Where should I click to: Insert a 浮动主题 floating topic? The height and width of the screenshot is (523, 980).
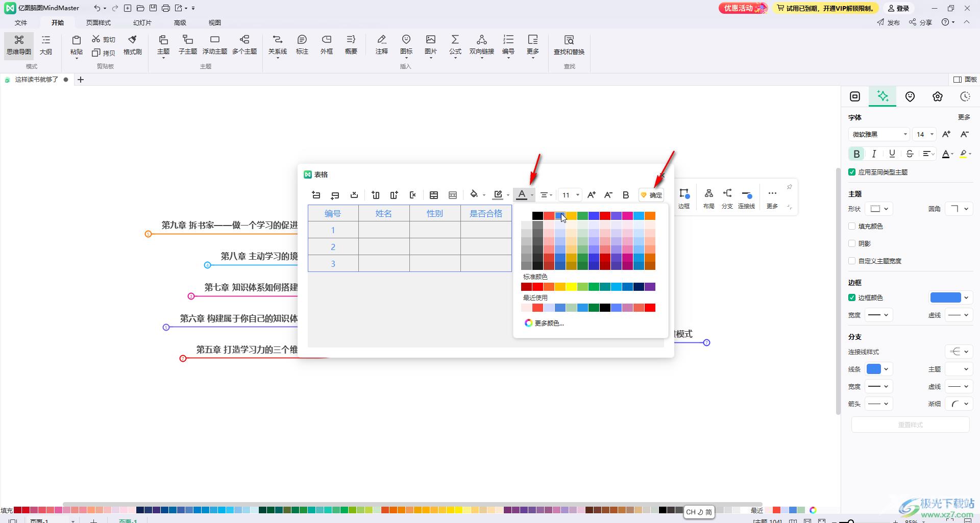(x=214, y=45)
